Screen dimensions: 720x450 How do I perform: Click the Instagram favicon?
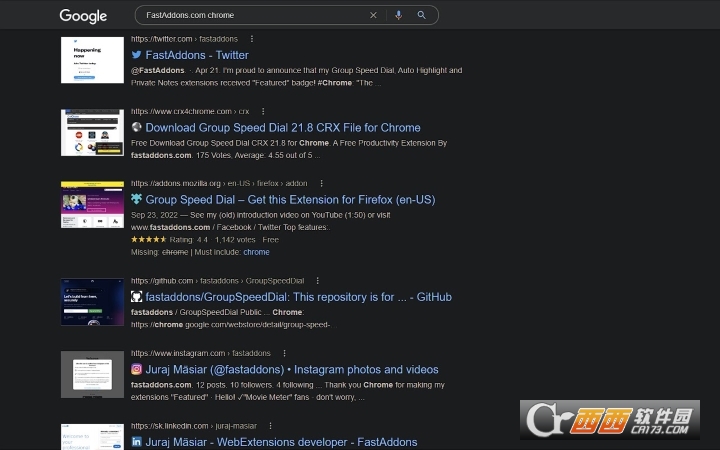pyautogui.click(x=136, y=369)
